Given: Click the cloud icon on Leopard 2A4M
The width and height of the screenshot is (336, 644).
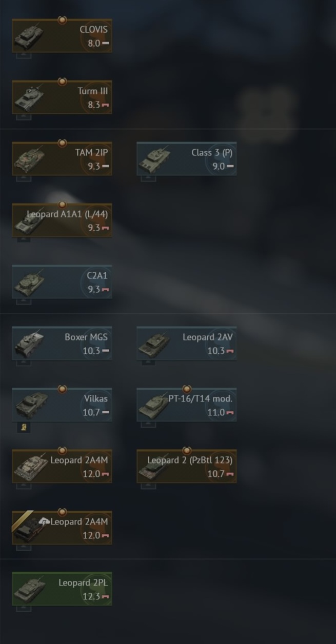Looking at the screenshot, I should click(x=44, y=521).
